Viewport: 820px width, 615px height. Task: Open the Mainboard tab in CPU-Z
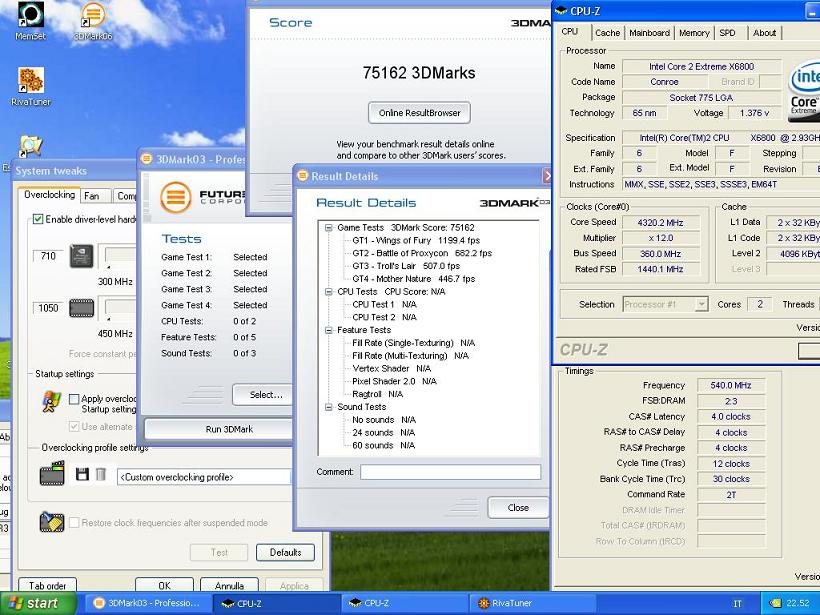pos(650,33)
